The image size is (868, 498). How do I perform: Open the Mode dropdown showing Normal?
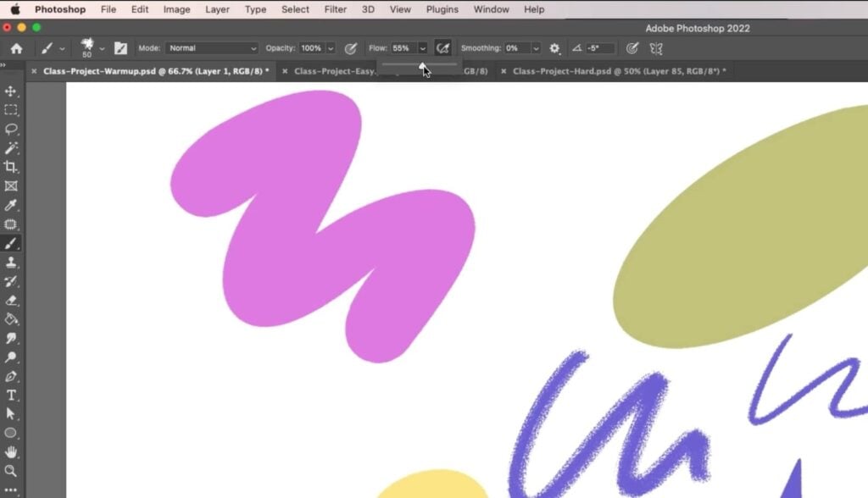point(212,48)
